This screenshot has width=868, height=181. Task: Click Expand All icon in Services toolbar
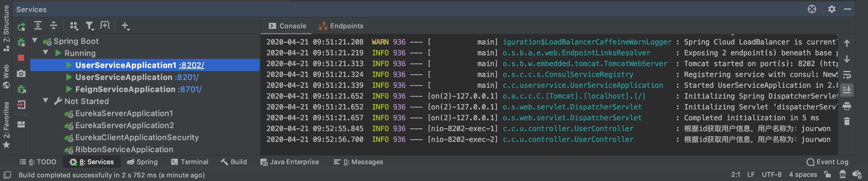coord(38,26)
